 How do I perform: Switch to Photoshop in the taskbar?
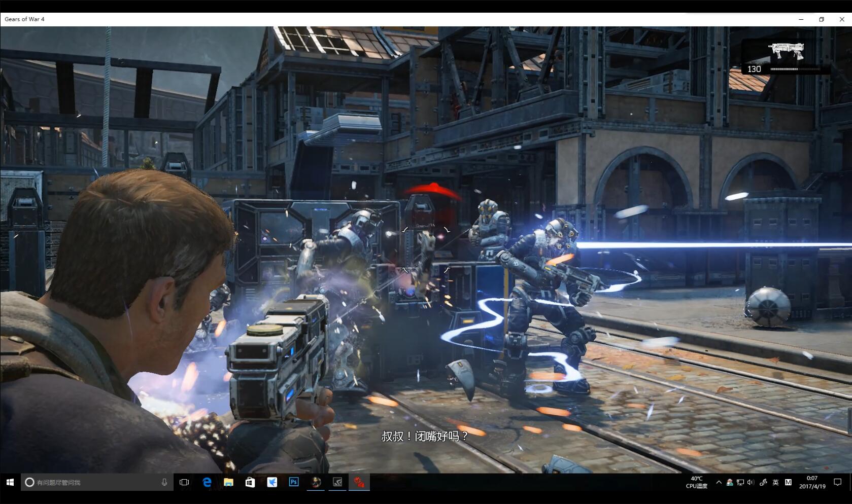294,482
